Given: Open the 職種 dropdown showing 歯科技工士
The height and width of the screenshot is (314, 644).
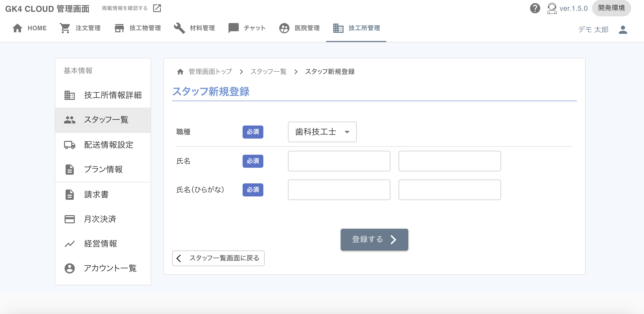Looking at the screenshot, I should (322, 132).
